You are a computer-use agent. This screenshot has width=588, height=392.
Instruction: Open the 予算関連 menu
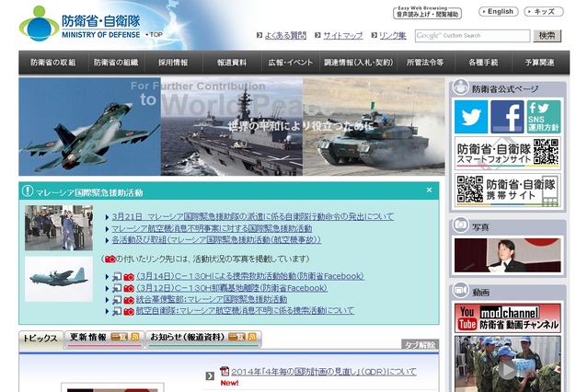[539, 63]
